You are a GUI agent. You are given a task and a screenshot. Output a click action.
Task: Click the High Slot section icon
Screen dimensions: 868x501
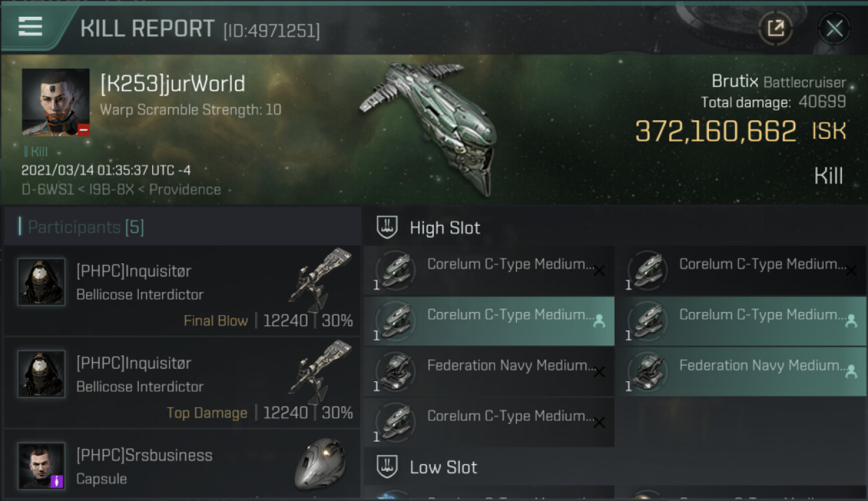(388, 228)
